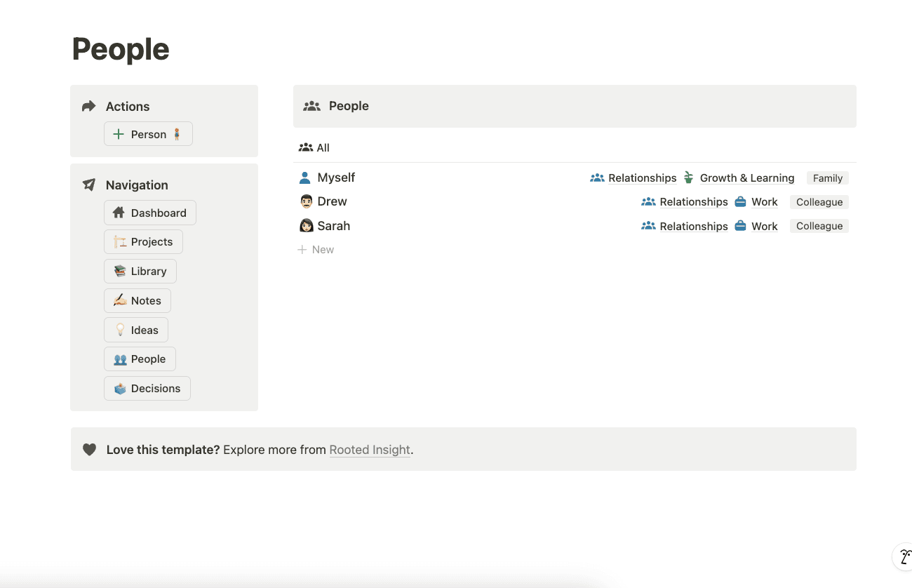Click the Myself person icon

click(x=304, y=178)
